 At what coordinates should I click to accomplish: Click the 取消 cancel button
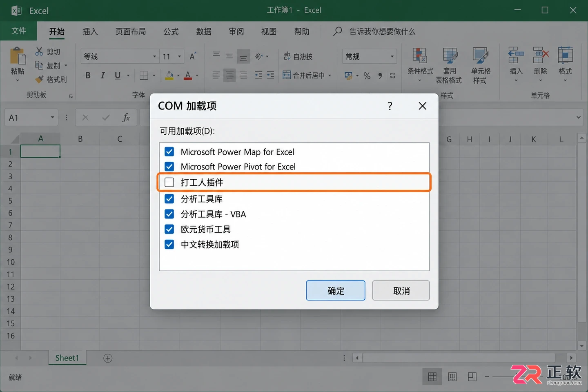click(x=401, y=290)
